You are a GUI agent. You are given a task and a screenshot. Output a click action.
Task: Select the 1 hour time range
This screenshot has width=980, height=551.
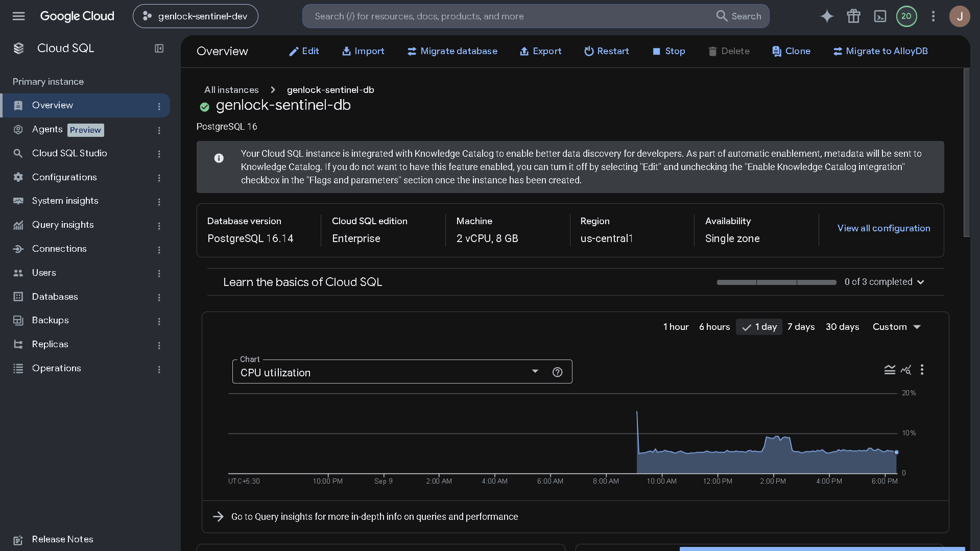click(x=676, y=327)
